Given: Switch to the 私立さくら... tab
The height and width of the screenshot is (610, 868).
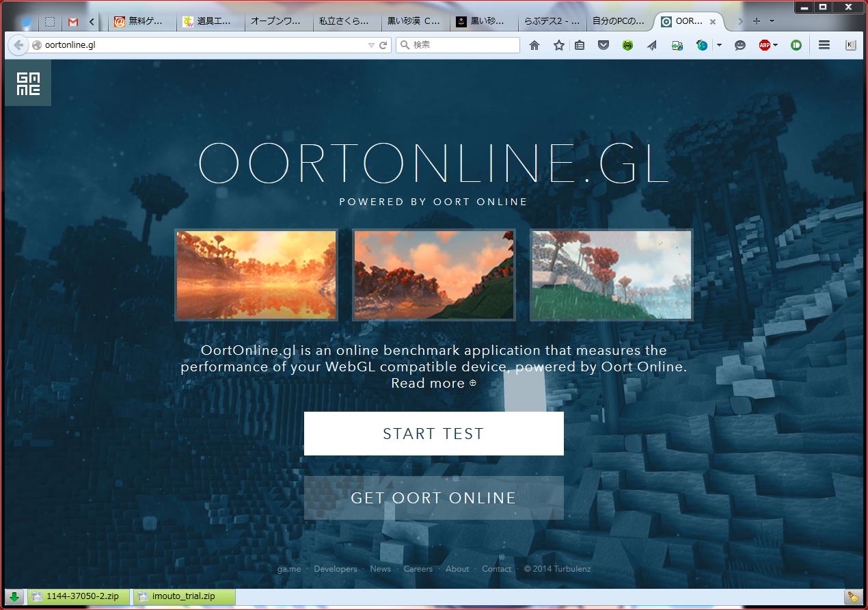Looking at the screenshot, I should coord(347,22).
